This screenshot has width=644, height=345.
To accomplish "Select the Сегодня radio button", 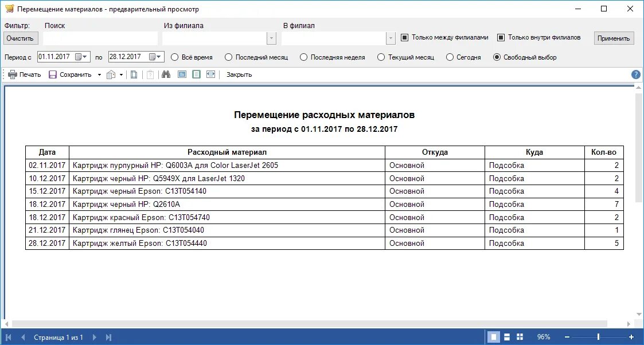I will (x=450, y=57).
